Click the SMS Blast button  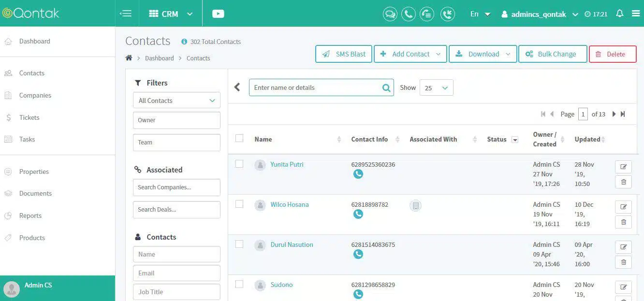click(x=344, y=54)
